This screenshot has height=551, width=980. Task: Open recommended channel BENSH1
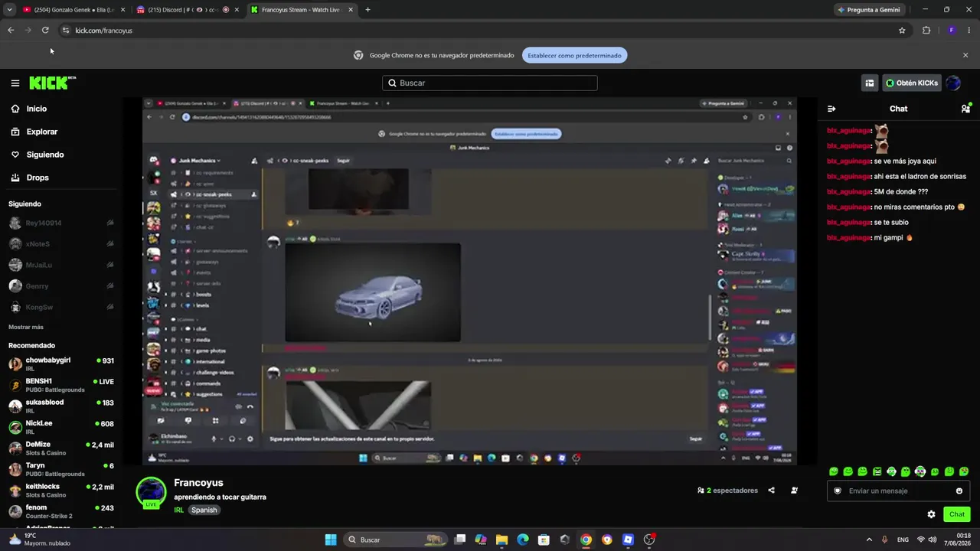click(x=61, y=385)
